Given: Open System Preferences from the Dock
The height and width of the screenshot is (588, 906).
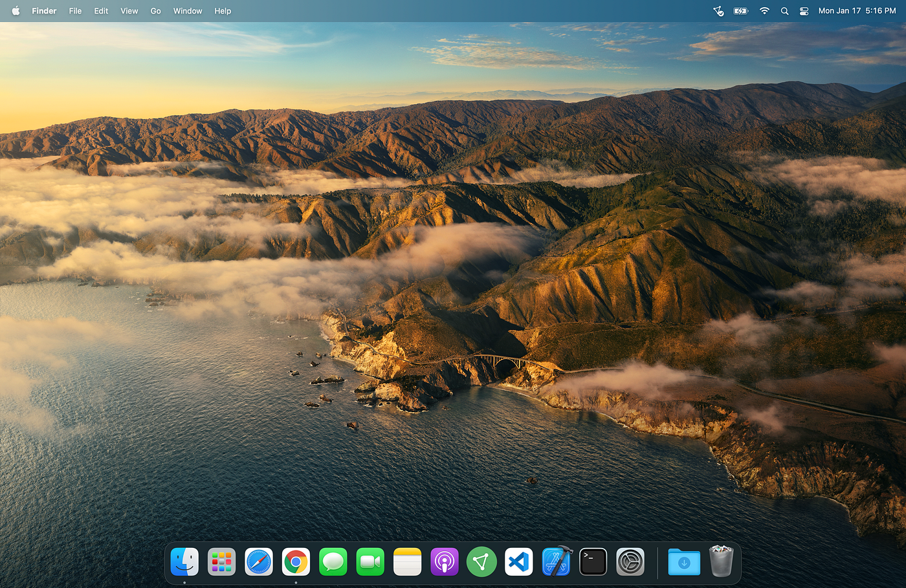Looking at the screenshot, I should tap(630, 561).
